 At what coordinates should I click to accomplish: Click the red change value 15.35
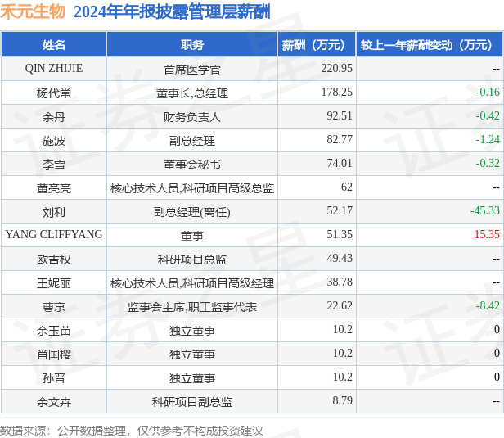pos(487,235)
